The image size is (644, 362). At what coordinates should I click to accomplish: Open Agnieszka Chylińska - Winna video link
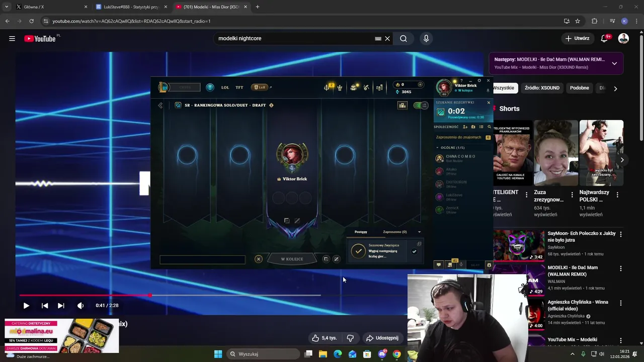tap(578, 305)
